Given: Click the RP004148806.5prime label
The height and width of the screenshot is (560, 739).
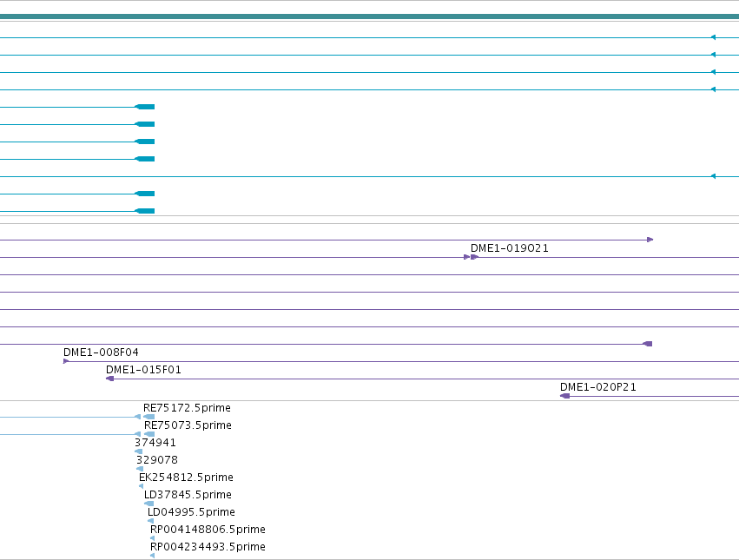Looking at the screenshot, I should [x=208, y=530].
